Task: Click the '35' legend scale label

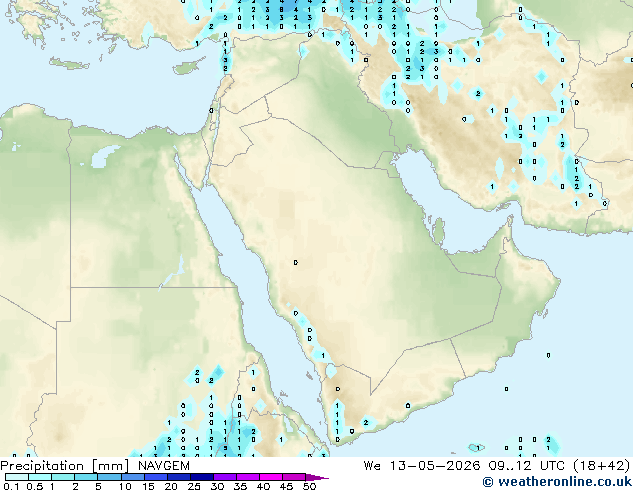Action: coord(240,486)
